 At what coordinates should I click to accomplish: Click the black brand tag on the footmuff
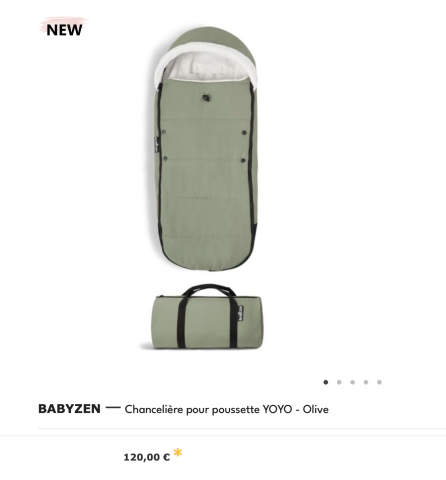156,145
